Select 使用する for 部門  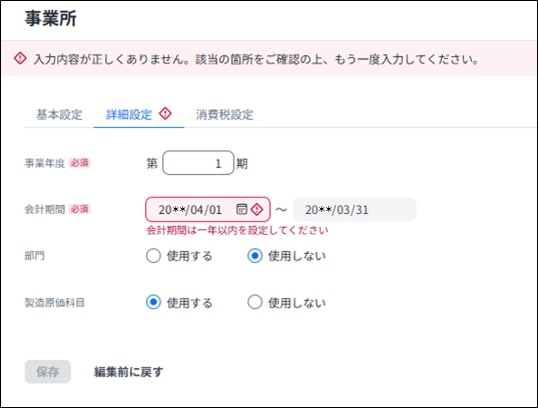point(153,256)
